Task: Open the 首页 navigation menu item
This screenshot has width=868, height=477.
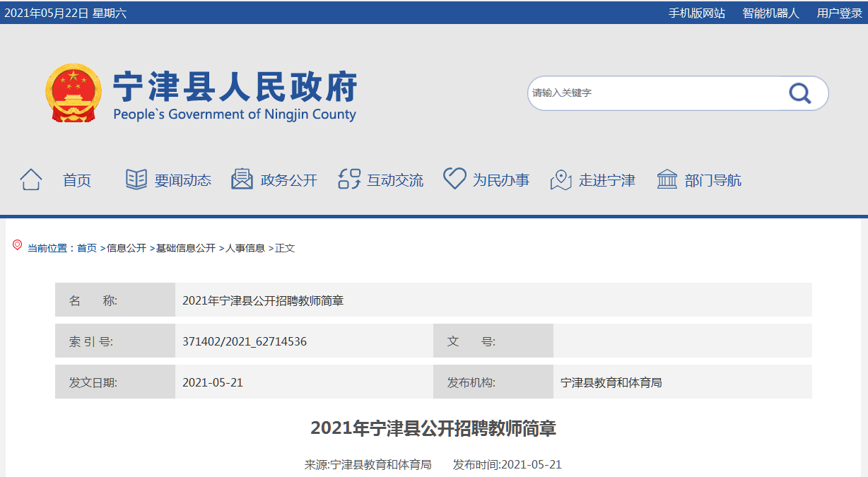Action: click(x=77, y=180)
